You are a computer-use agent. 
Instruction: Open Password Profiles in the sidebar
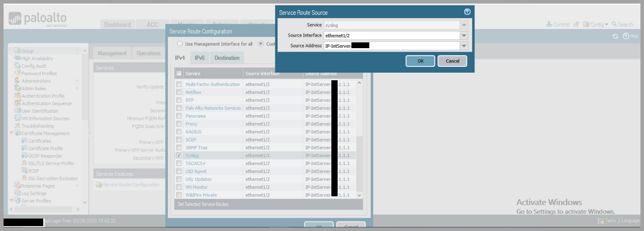(x=39, y=74)
